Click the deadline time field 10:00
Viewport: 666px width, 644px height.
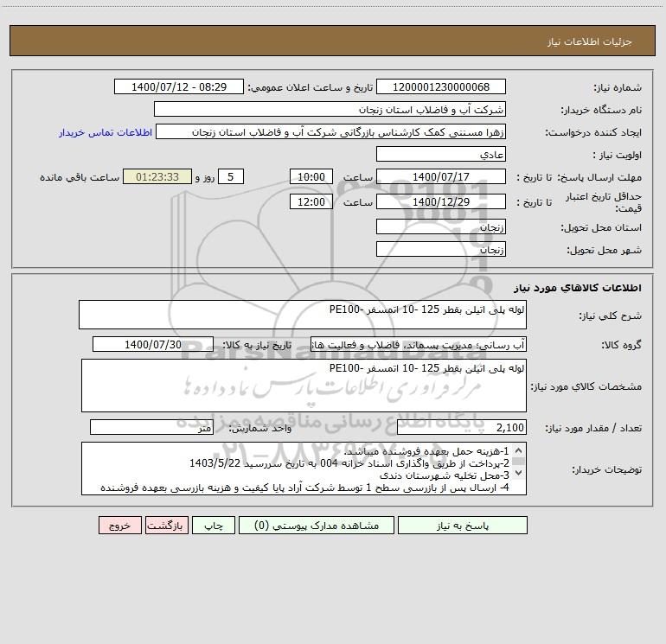coord(311,176)
